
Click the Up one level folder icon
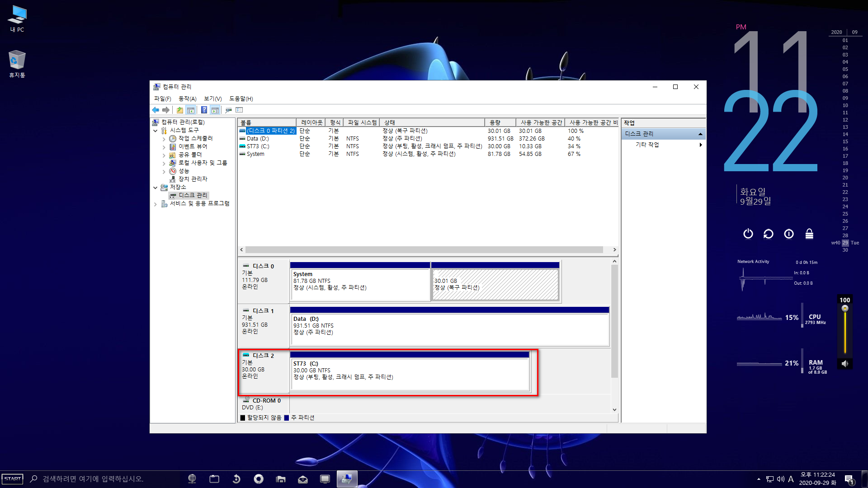[180, 110]
